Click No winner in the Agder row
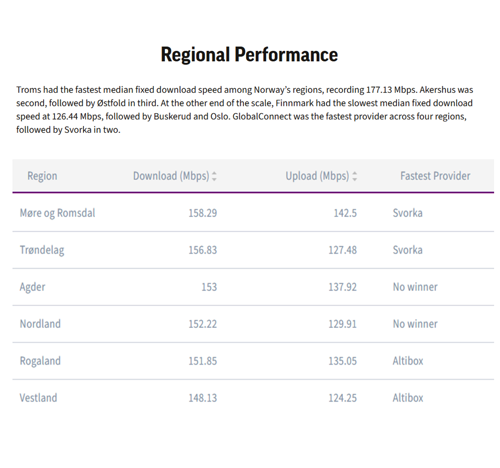Screen dimensions: 500x468 pyautogui.click(x=415, y=287)
